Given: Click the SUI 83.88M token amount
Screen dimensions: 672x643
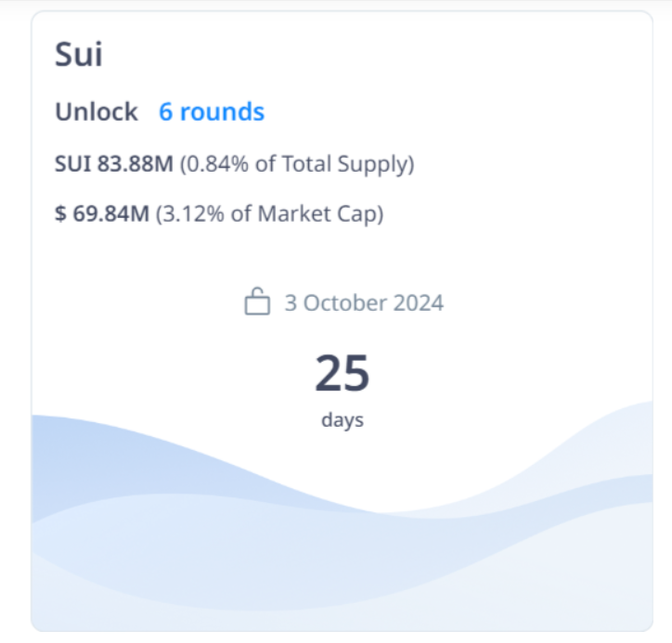Looking at the screenshot, I should 114,165.
